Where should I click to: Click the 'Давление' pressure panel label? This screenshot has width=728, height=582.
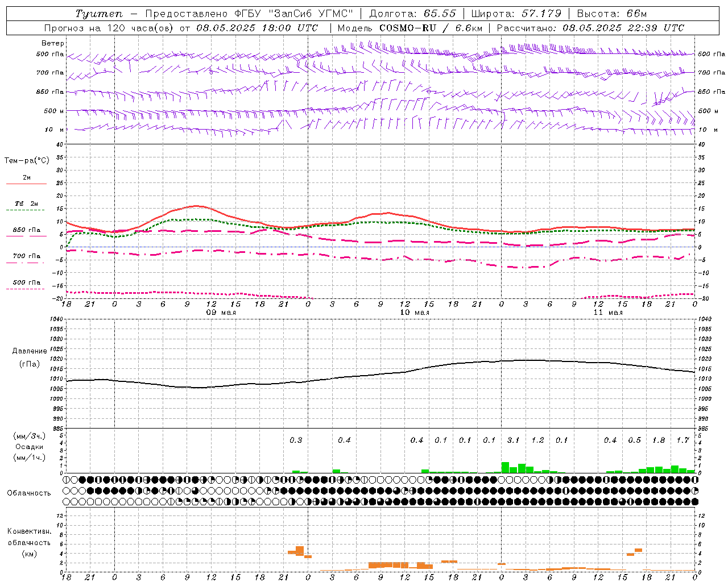30,351
